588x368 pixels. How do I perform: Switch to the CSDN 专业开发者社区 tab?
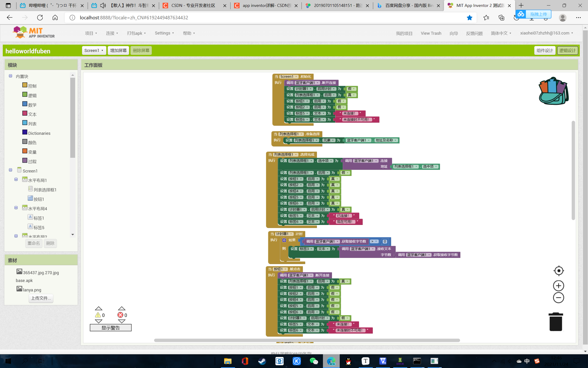(x=194, y=5)
